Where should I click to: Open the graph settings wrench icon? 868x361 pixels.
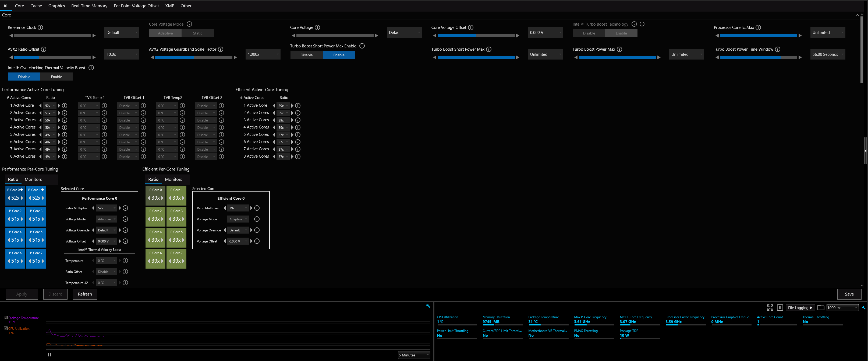pyautogui.click(x=428, y=306)
